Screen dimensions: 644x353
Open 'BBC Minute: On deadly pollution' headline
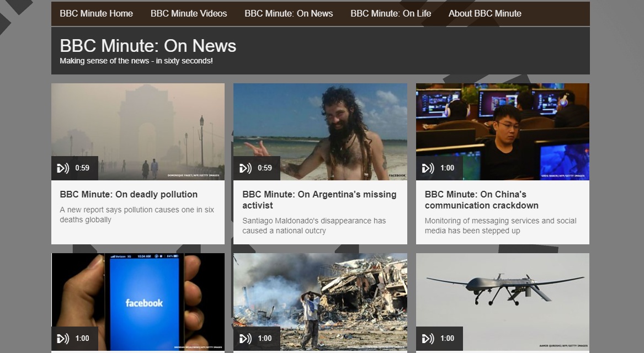[129, 195]
